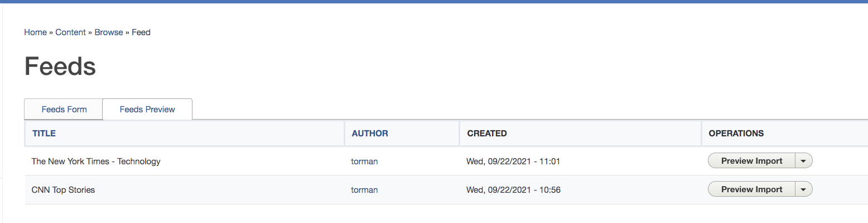
Task: Navigate to Browse in the breadcrumb
Action: [109, 32]
